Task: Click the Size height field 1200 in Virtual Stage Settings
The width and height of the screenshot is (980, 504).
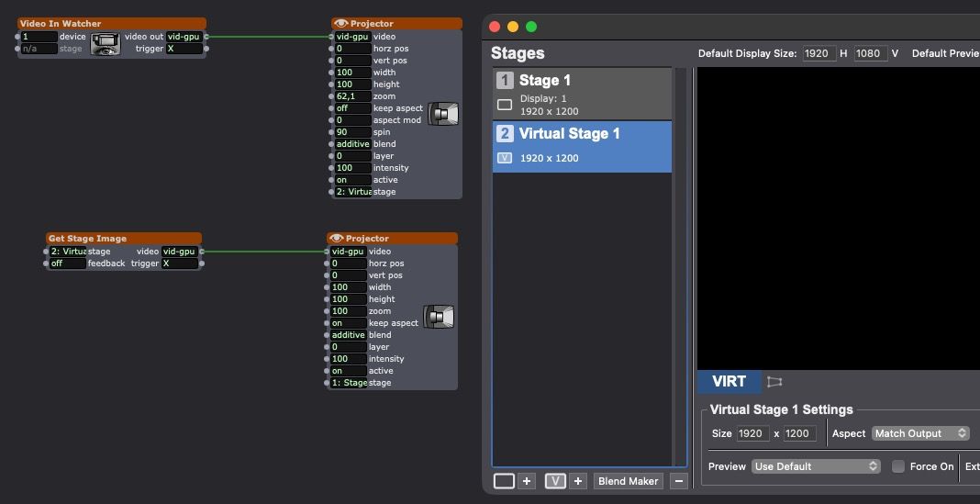Action: 799,433
